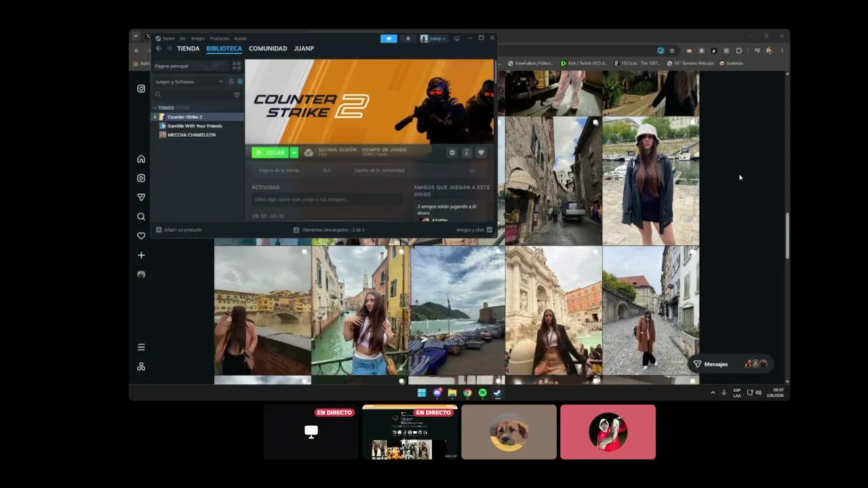This screenshot has height=488, width=868.
Task: Go to the COMUNIDAD tab in Steam
Action: 268,49
